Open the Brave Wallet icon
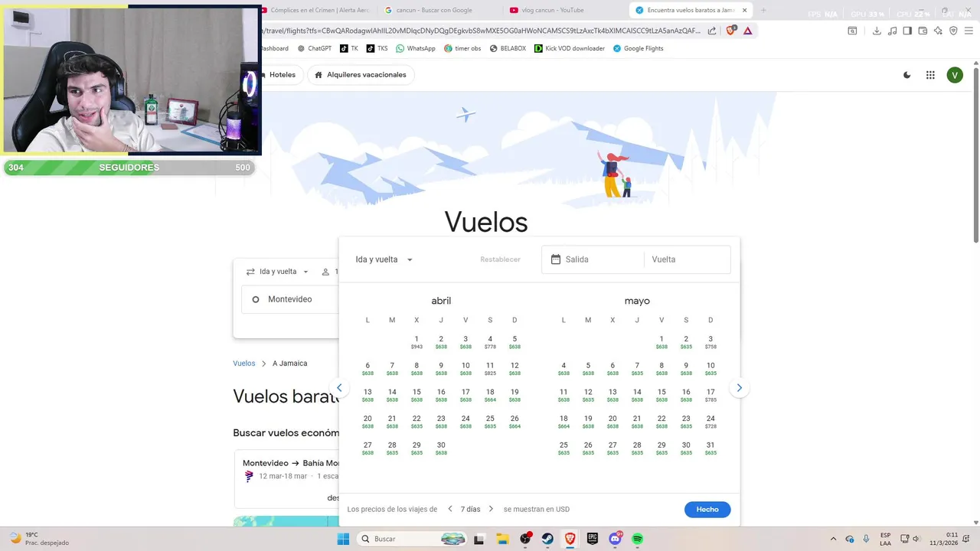Screen dimensions: 980x551 (923, 31)
